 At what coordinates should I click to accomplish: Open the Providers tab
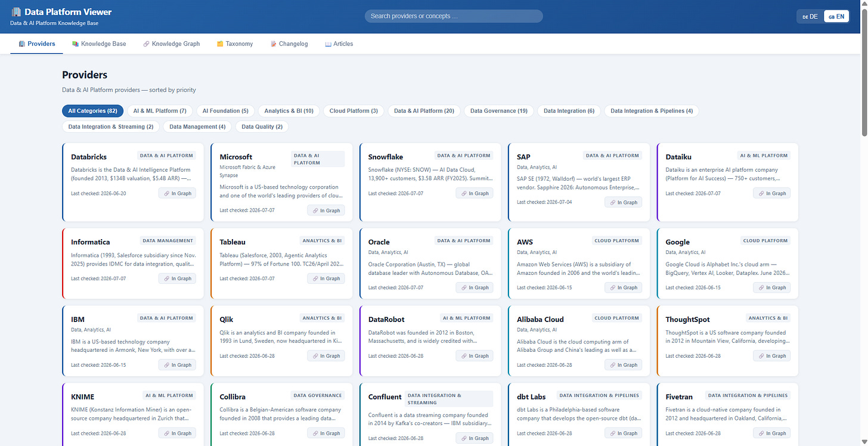36,44
